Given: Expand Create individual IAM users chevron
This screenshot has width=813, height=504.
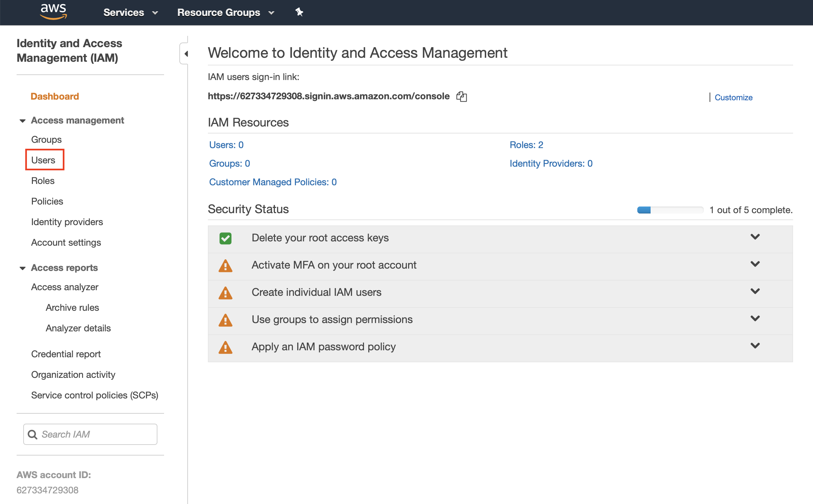Looking at the screenshot, I should (x=755, y=291).
